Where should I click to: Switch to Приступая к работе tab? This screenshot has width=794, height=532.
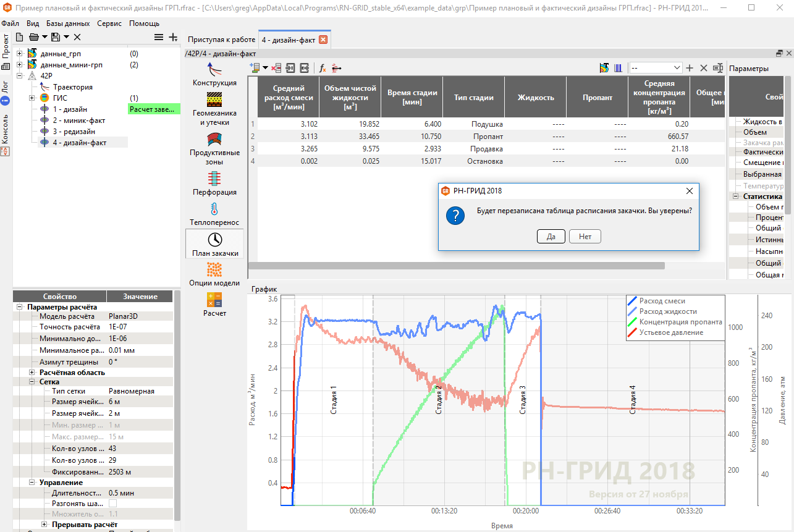(221, 40)
